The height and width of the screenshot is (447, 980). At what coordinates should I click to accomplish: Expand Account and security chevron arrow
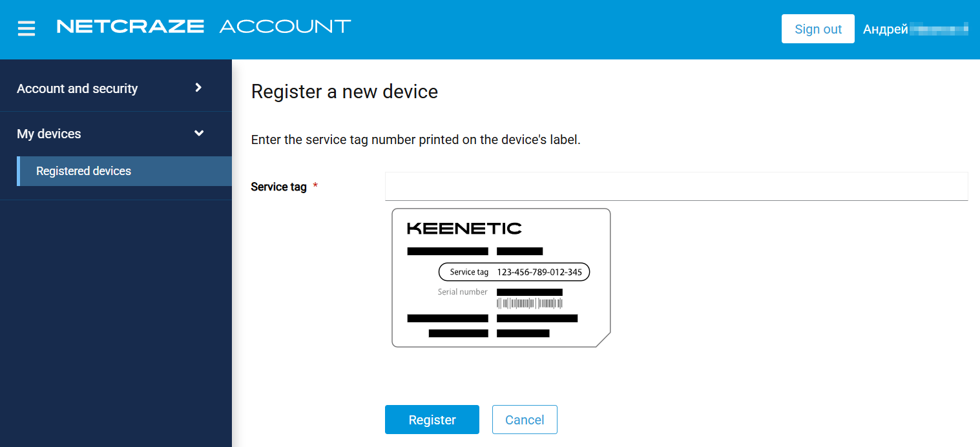198,88
